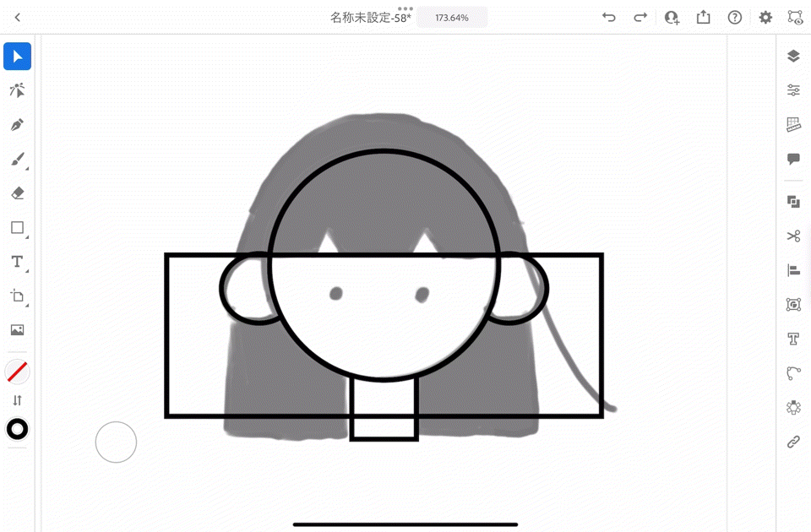Viewport: 811px width, 532px height.
Task: Open the Precision grids and guides panel
Action: point(793,125)
